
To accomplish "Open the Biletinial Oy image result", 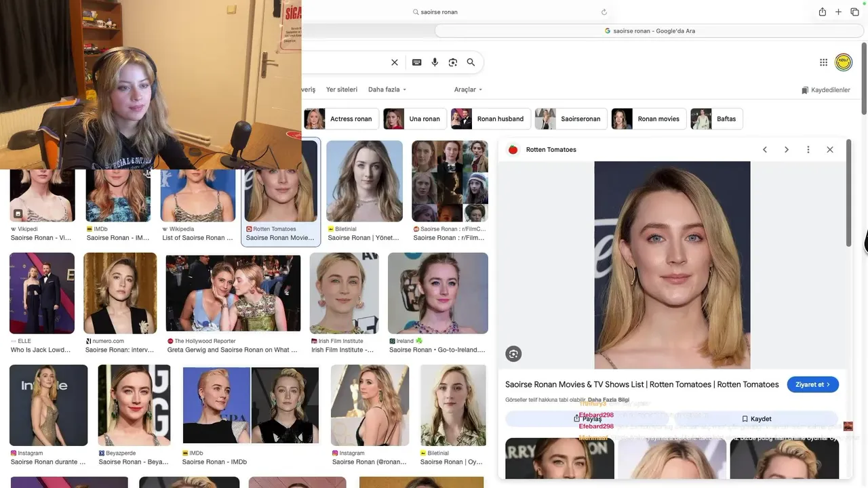I will pos(453,405).
